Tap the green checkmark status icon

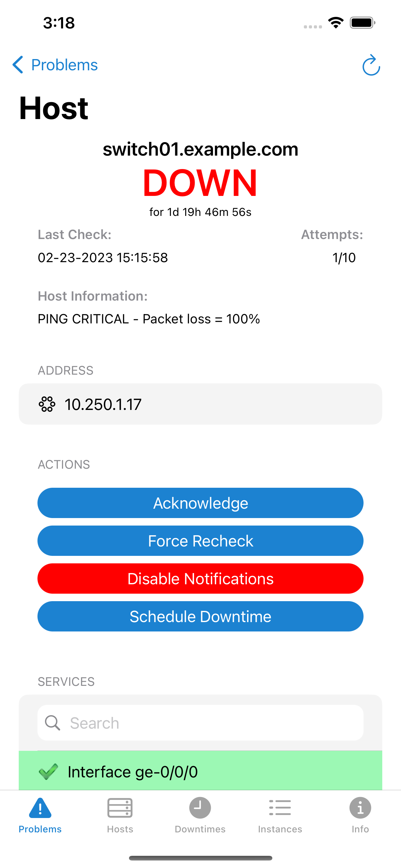[48, 772]
